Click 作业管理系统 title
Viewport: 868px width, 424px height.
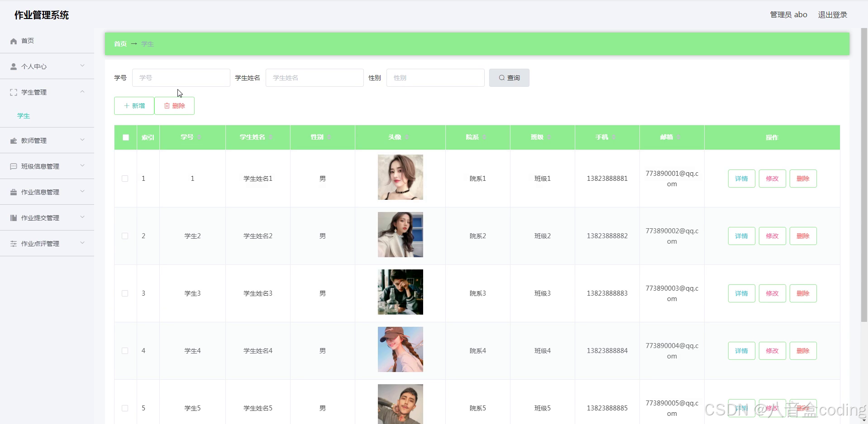tap(42, 15)
